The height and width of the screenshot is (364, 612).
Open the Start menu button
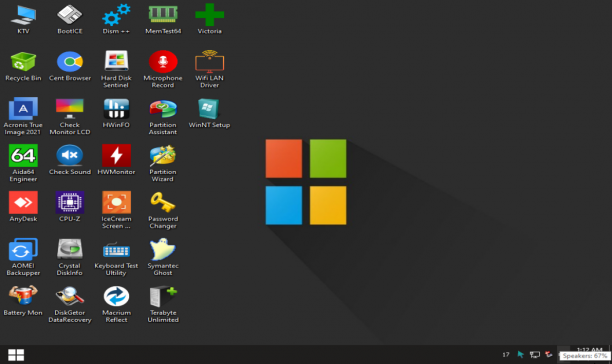(x=16, y=355)
